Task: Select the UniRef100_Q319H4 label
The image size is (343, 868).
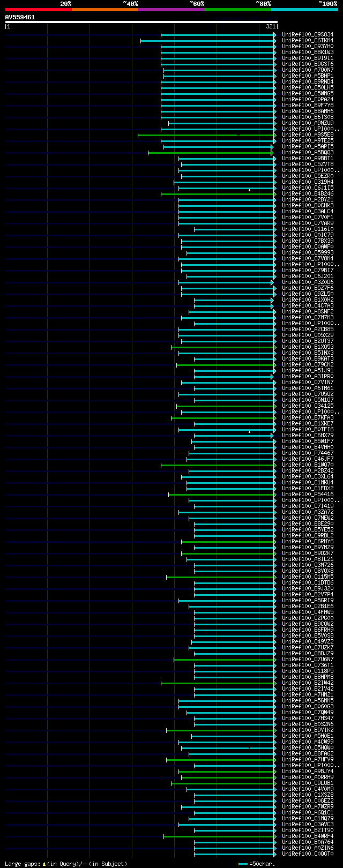Action: click(308, 182)
